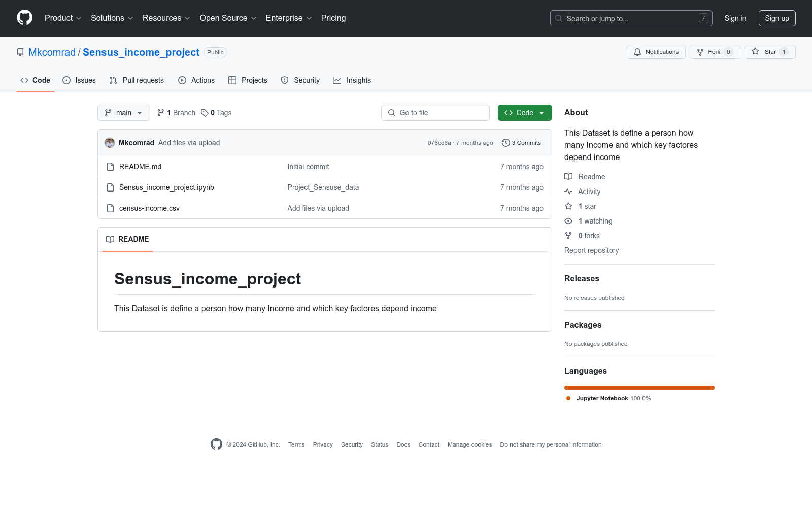
Task: Click the Fork icon button
Action: click(700, 52)
